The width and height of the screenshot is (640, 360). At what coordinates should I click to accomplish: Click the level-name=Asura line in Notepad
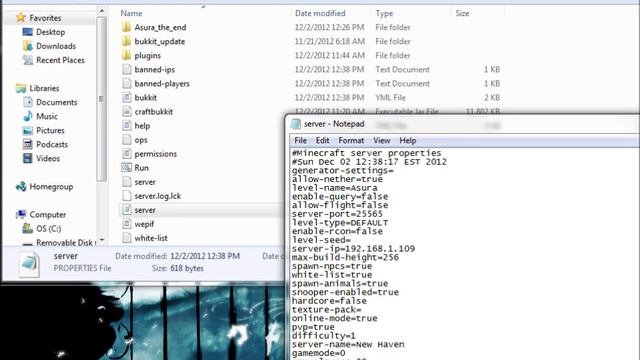(x=334, y=188)
